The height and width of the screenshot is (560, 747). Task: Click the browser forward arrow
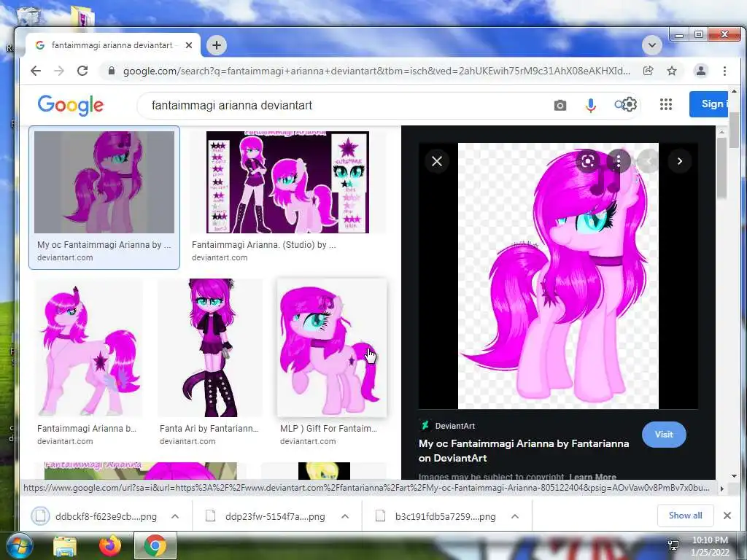[59, 71]
